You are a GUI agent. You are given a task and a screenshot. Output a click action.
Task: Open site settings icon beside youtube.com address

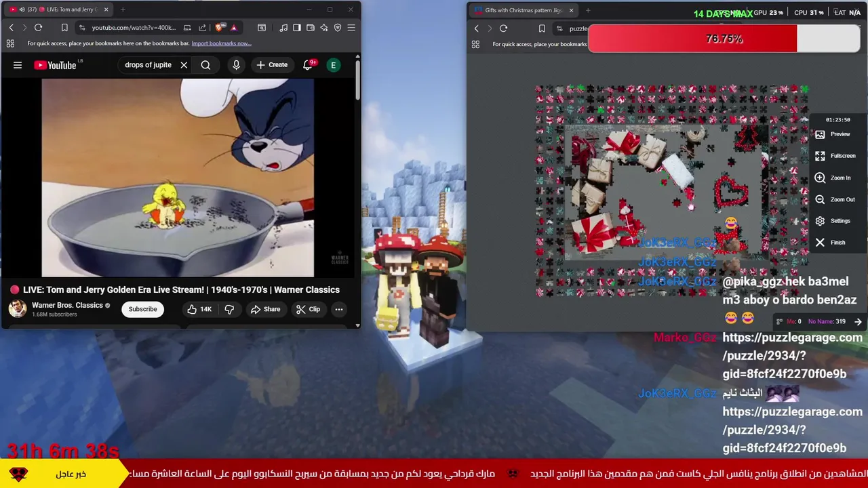click(81, 28)
